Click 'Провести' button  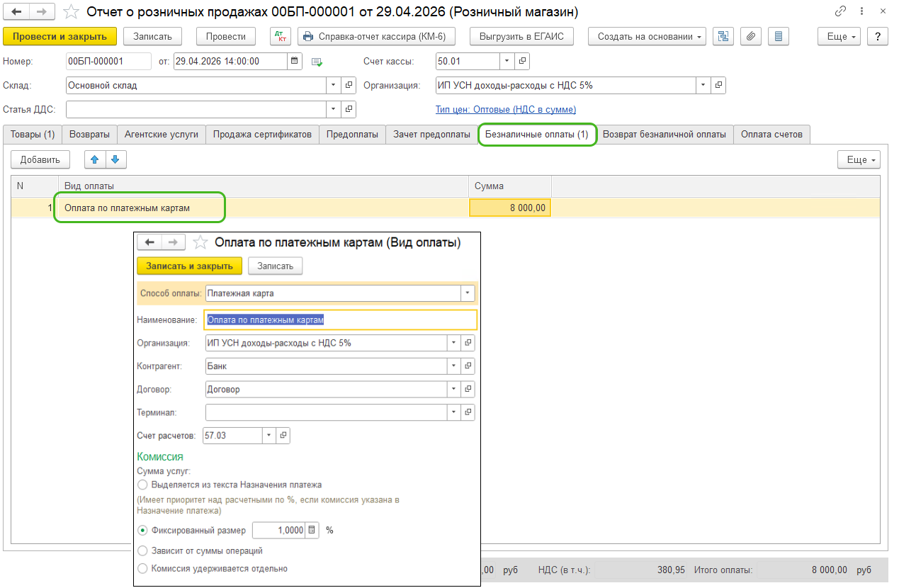pos(226,36)
